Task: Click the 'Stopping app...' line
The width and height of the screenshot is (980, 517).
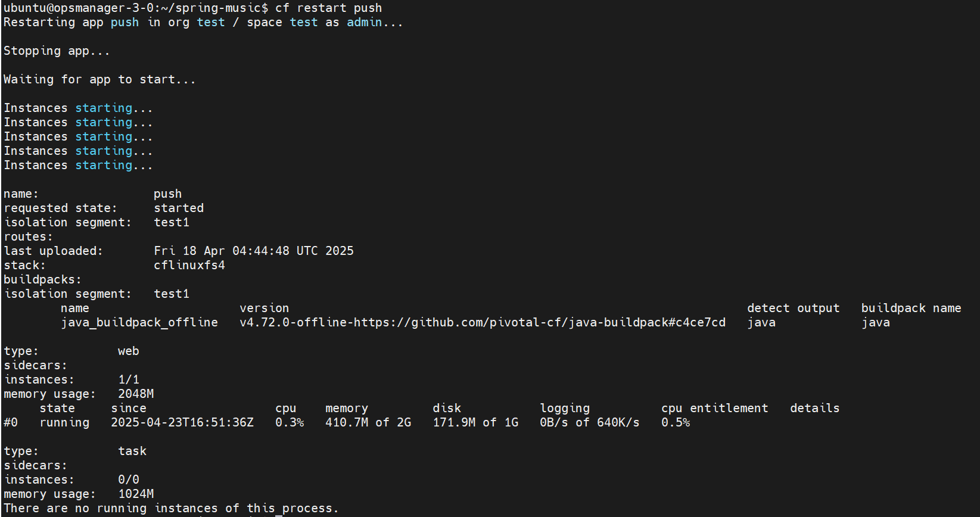Action: [57, 51]
